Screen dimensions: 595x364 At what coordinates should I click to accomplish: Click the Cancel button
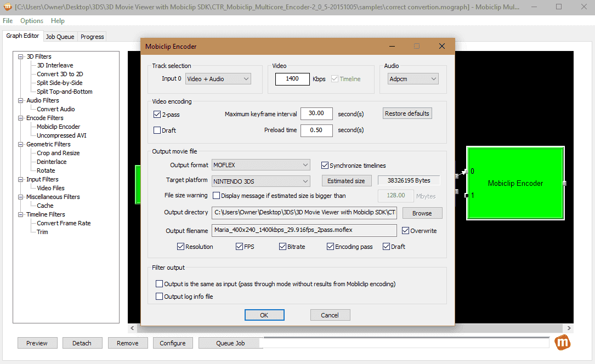[330, 315]
